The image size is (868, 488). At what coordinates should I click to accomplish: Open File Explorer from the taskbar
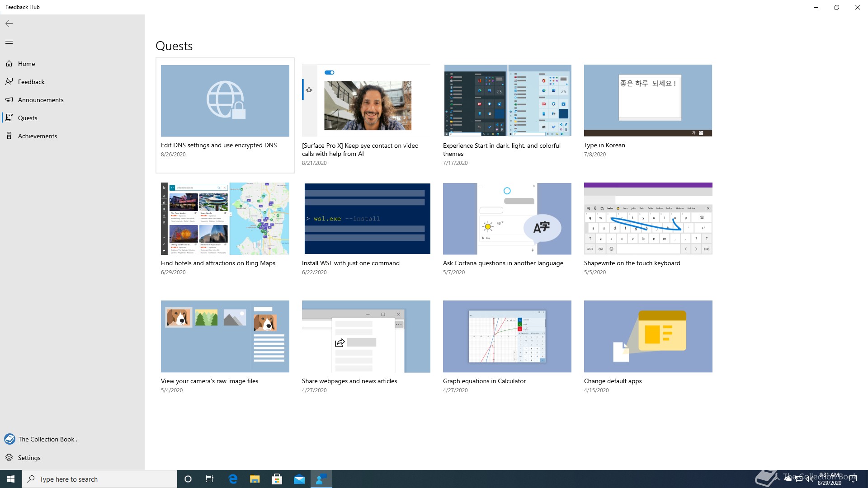[x=255, y=479]
